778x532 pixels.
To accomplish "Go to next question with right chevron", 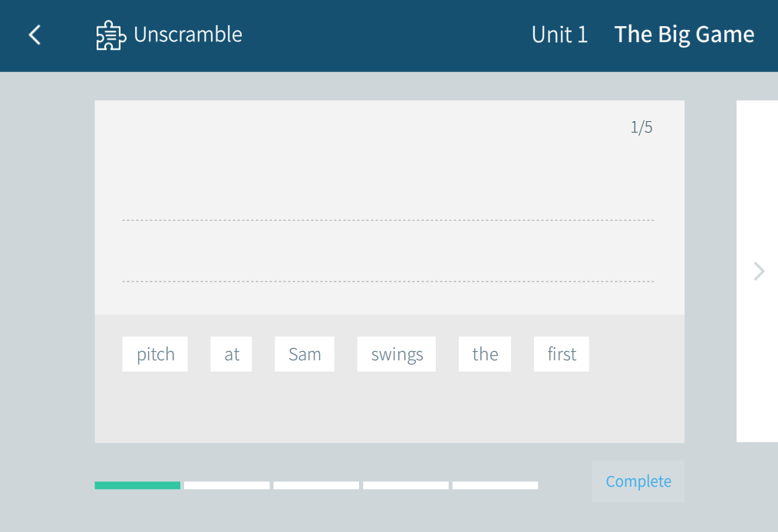I will click(x=759, y=271).
